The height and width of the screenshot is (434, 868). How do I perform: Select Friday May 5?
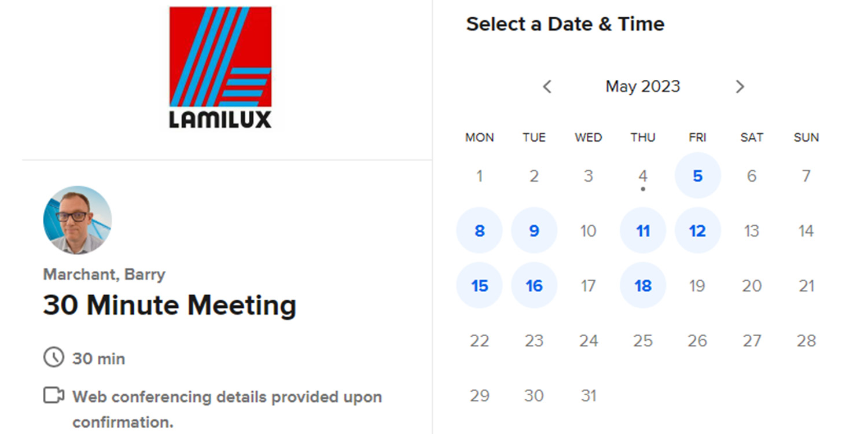[697, 175]
